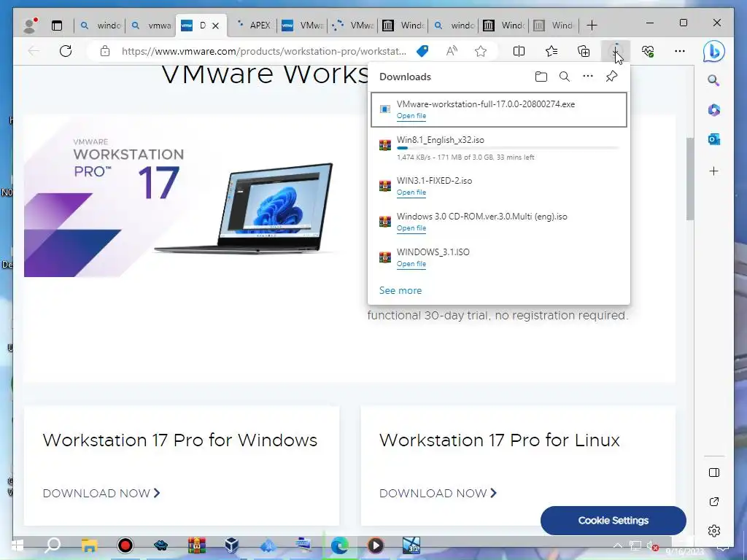Open file link for WINDOWS_3.1.ISO
Screen dimensions: 747x560
point(411,264)
